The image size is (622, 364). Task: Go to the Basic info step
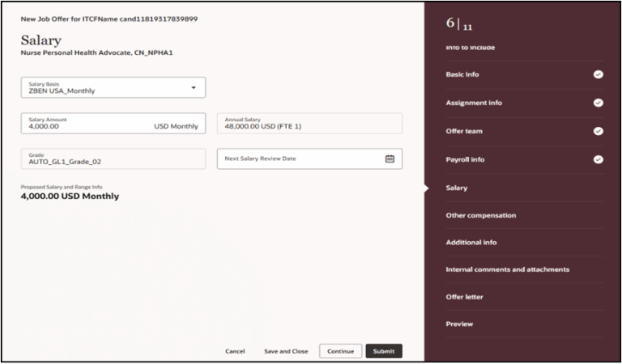462,74
